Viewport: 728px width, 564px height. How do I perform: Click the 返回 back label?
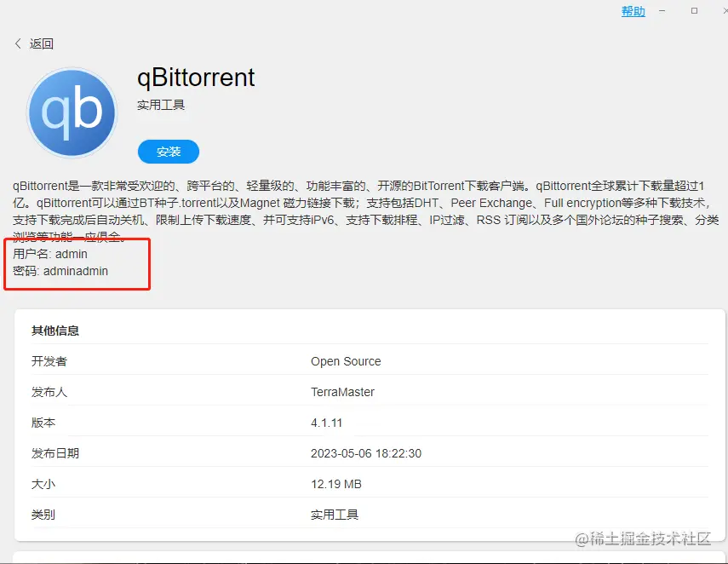click(42, 43)
